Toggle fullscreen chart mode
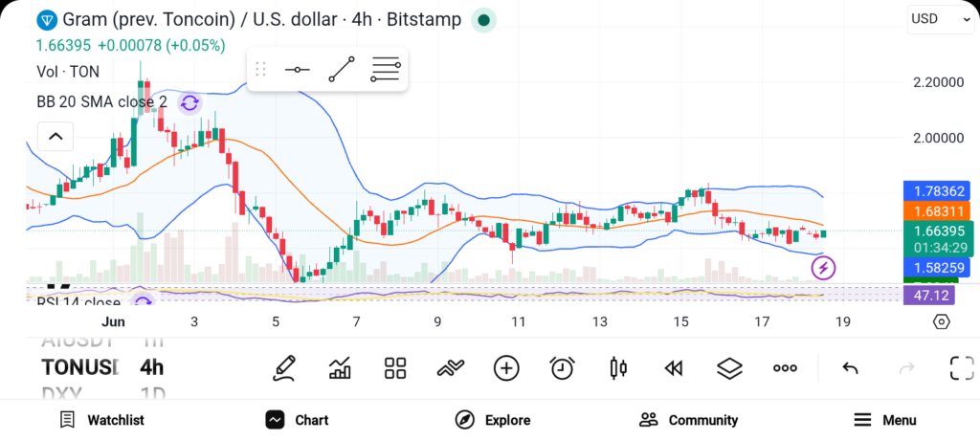The height and width of the screenshot is (441, 980). pyautogui.click(x=962, y=368)
